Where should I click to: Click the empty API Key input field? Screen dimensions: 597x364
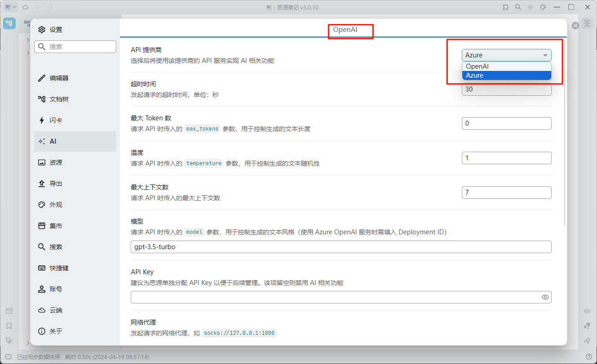(341, 297)
